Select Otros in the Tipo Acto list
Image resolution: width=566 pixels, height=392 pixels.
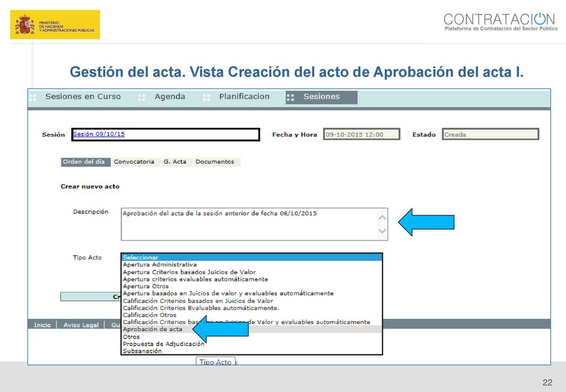[251, 337]
